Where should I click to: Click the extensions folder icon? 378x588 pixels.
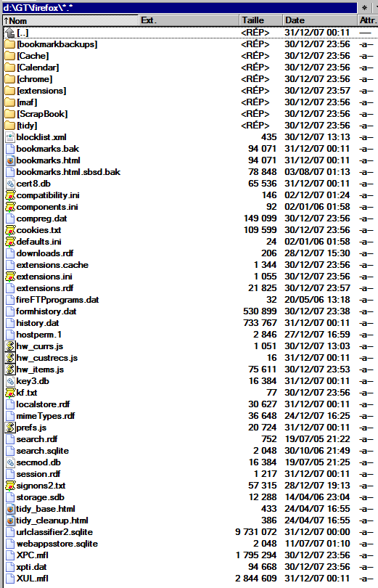click(x=9, y=91)
